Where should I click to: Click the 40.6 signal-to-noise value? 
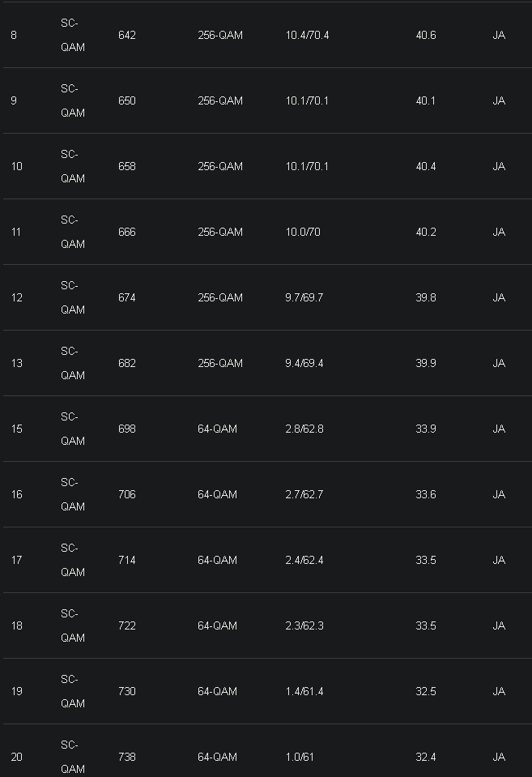(x=426, y=36)
